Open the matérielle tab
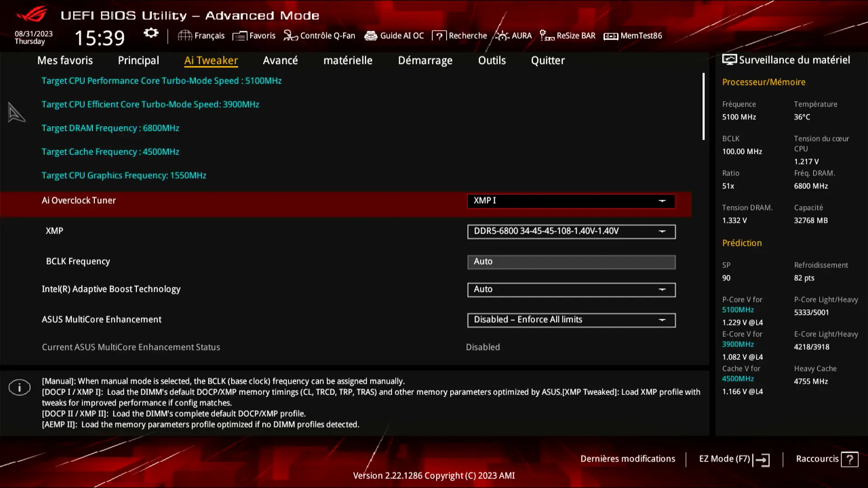The width and height of the screenshot is (868, 488). pos(348,60)
